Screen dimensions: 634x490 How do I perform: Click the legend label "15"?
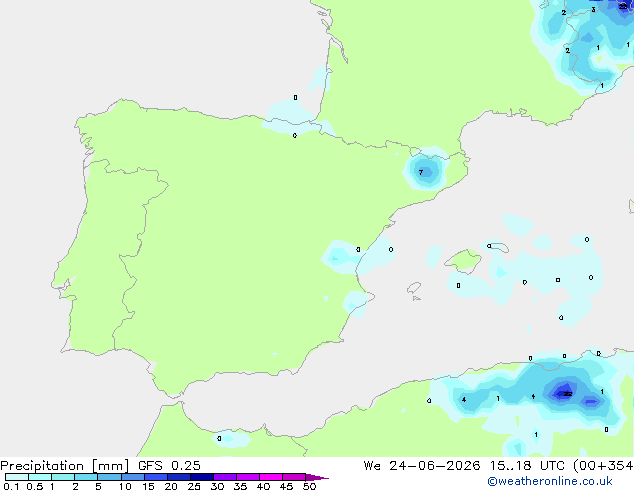coord(148,486)
